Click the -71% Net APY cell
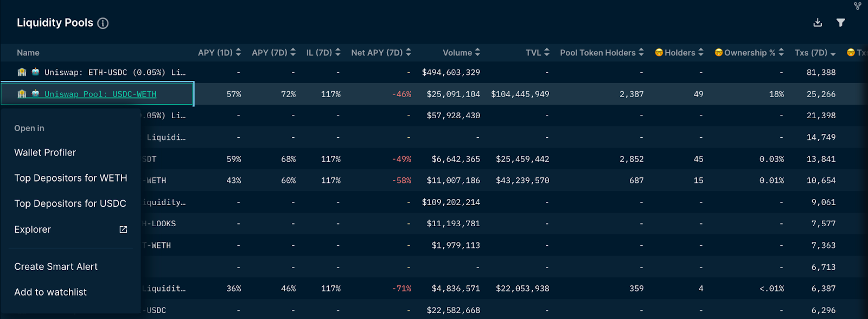The image size is (868, 319). point(401,289)
